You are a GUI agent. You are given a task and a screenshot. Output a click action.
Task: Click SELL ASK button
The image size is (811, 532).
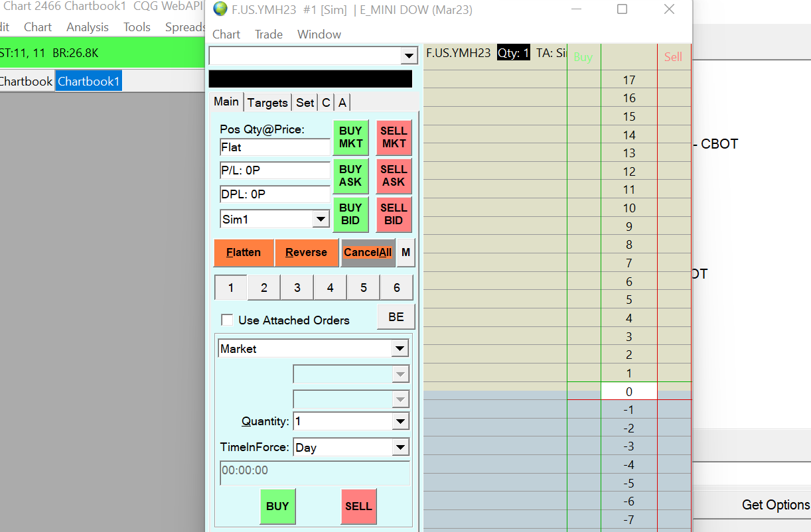point(394,176)
